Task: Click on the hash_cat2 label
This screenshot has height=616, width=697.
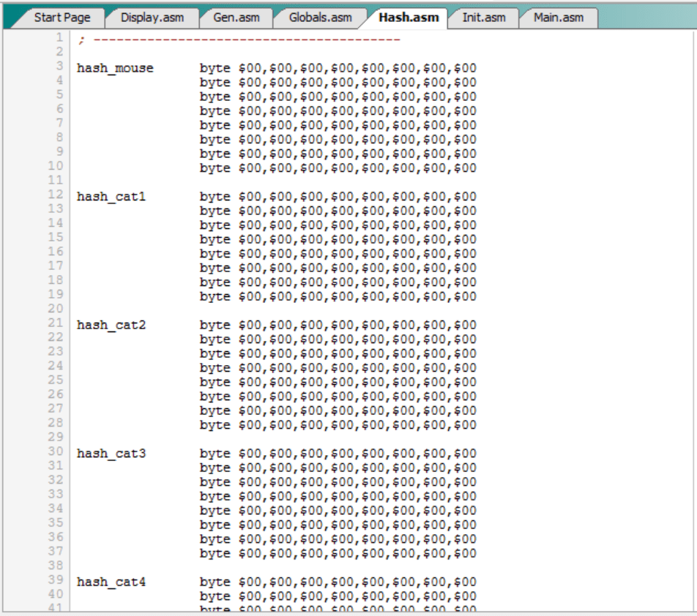Action: coord(111,325)
